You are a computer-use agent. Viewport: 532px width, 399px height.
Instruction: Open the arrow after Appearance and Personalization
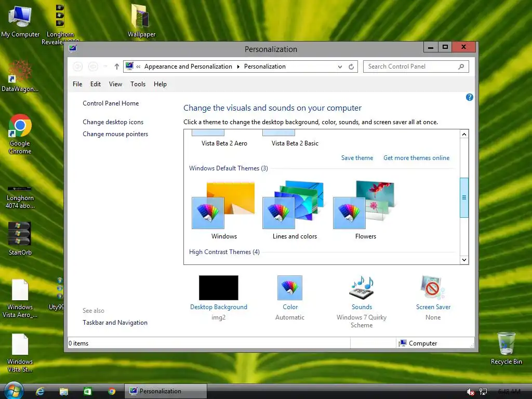point(238,66)
